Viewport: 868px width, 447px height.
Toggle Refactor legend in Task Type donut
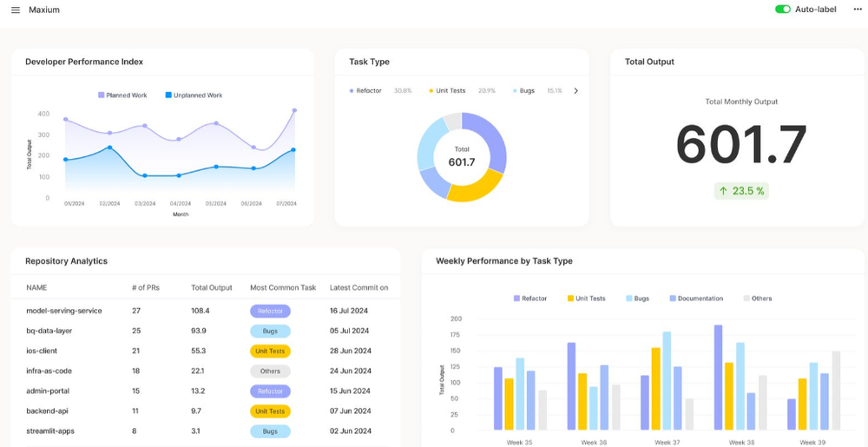click(x=365, y=91)
